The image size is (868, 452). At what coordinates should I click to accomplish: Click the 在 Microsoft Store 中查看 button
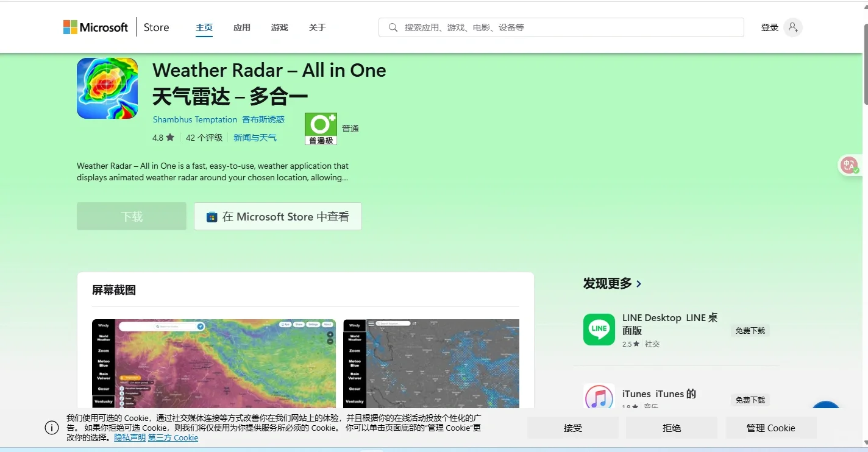277,216
